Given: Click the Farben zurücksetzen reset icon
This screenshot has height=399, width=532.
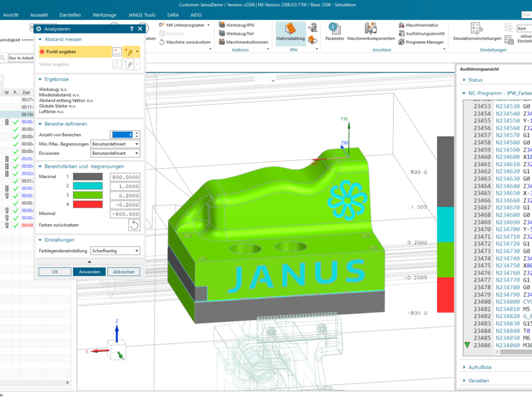Looking at the screenshot, I should pyautogui.click(x=134, y=225).
